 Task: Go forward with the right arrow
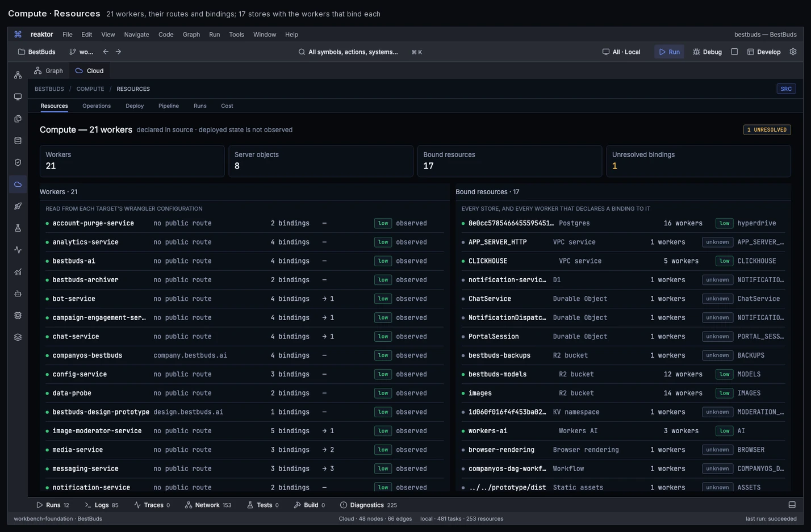click(x=118, y=52)
